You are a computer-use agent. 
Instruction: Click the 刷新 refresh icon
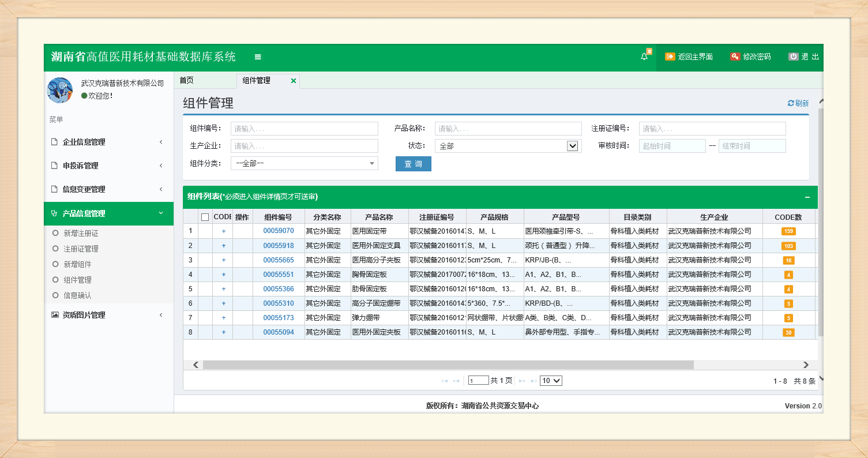click(791, 103)
